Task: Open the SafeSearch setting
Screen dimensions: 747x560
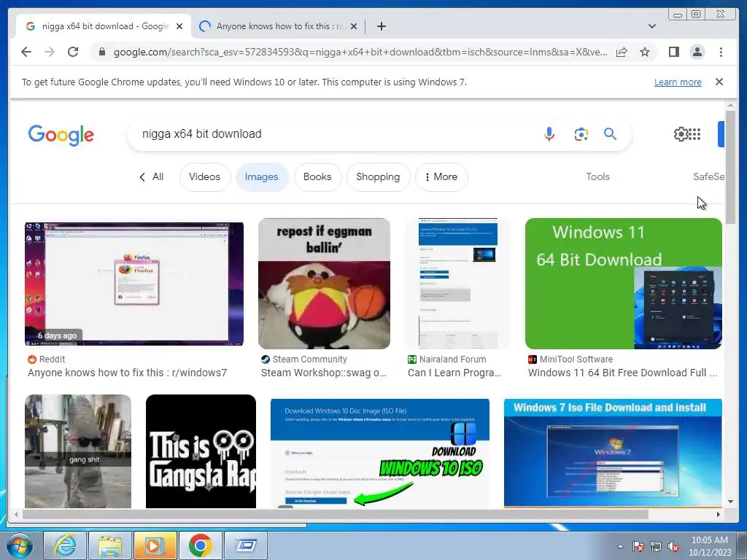Action: 708,176
